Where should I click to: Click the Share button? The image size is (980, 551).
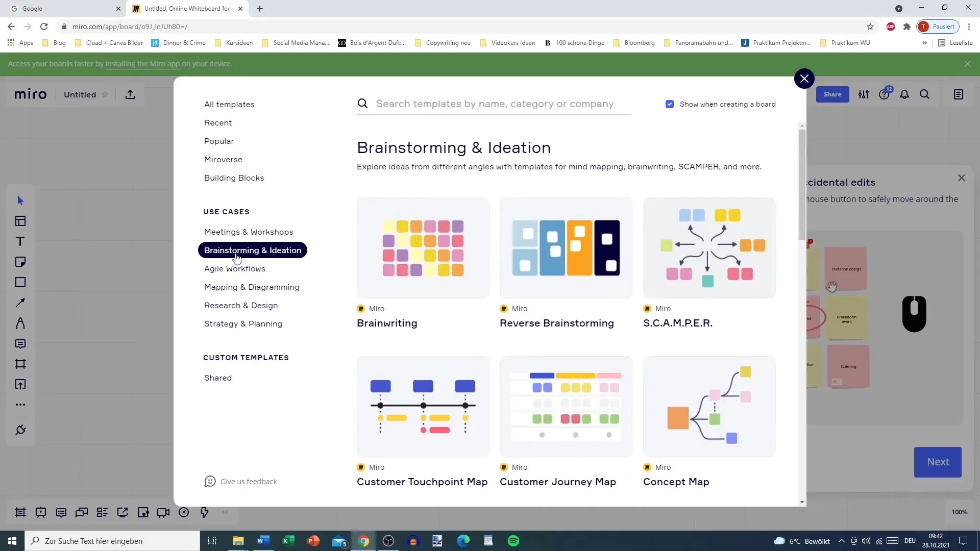click(x=832, y=94)
